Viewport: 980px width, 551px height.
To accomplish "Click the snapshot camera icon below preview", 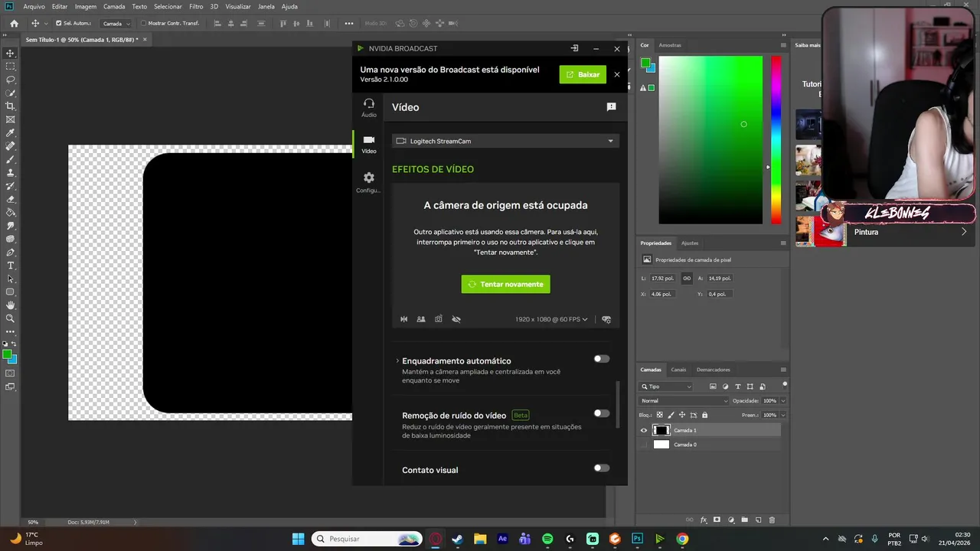I will (439, 319).
